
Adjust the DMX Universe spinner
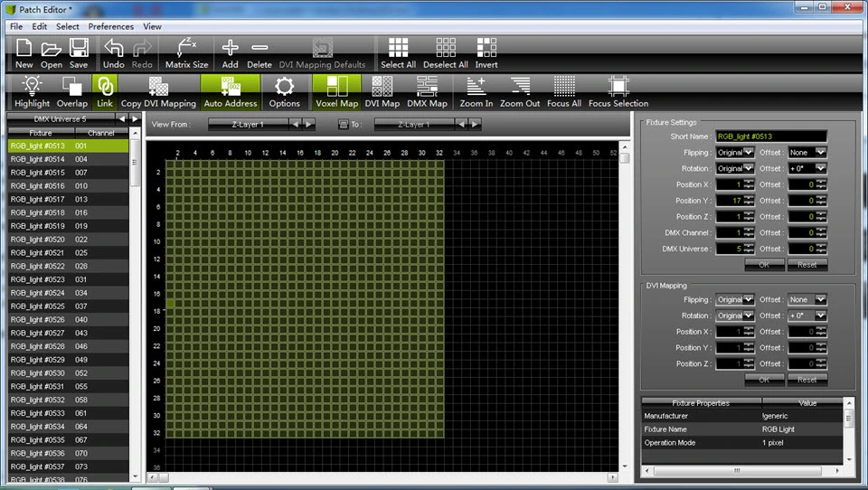pos(749,249)
